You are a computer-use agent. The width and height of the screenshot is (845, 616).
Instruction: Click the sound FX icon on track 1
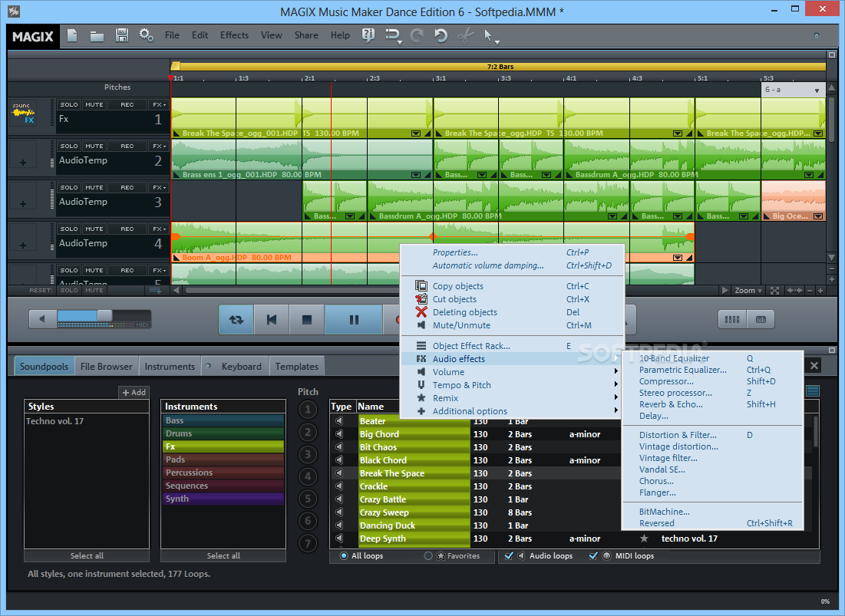pyautogui.click(x=23, y=113)
